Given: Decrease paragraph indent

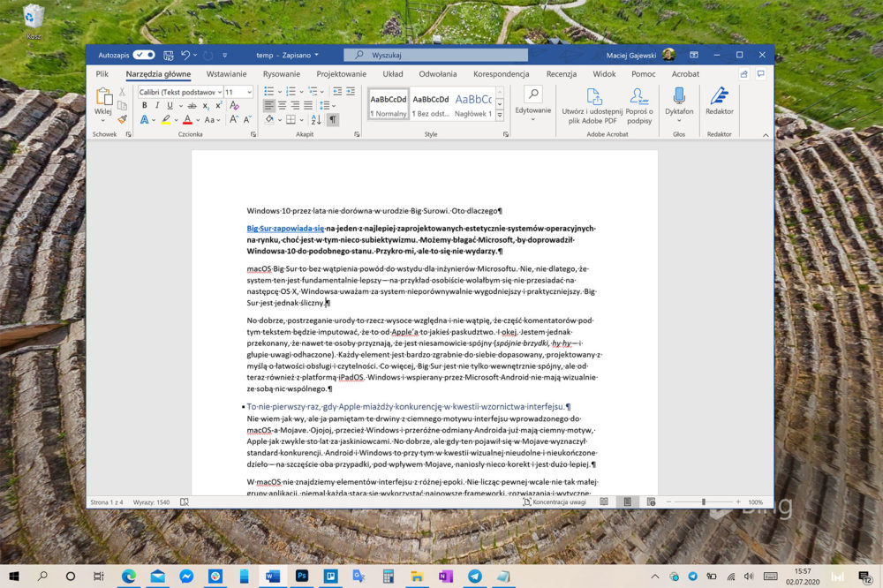Looking at the screenshot, I should [337, 91].
